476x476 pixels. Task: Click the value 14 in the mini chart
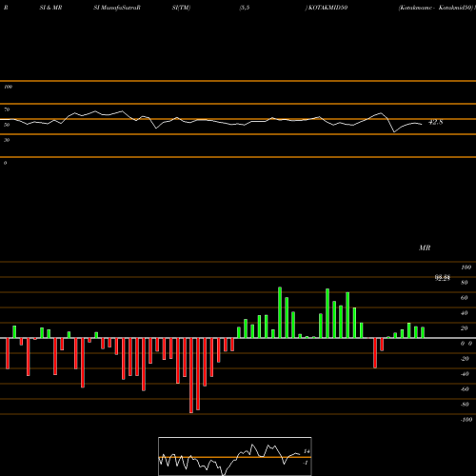(307, 451)
